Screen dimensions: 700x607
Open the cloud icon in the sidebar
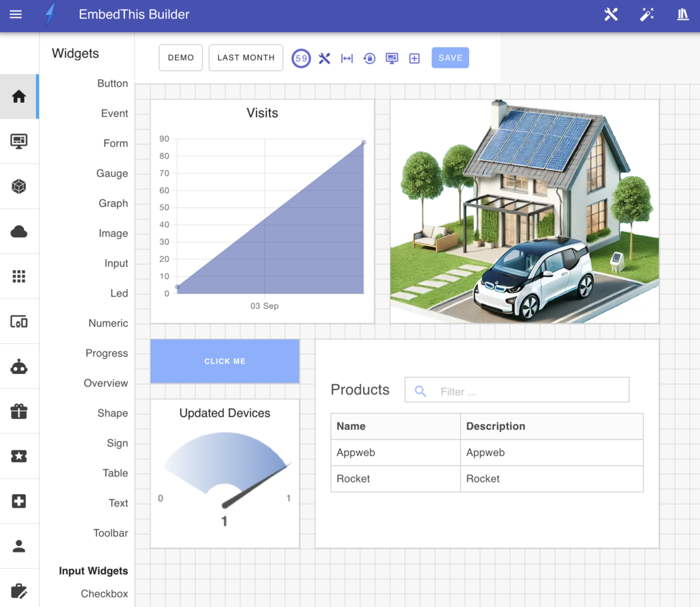[x=19, y=231]
